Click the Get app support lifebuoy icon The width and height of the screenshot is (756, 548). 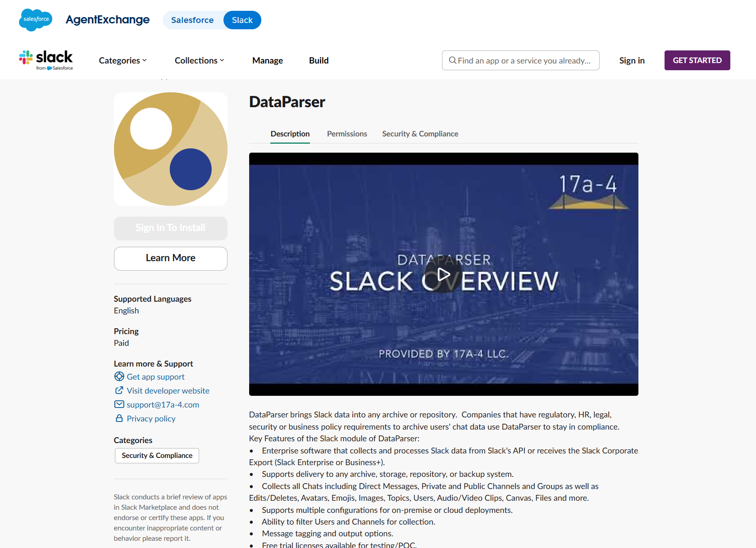pos(119,376)
